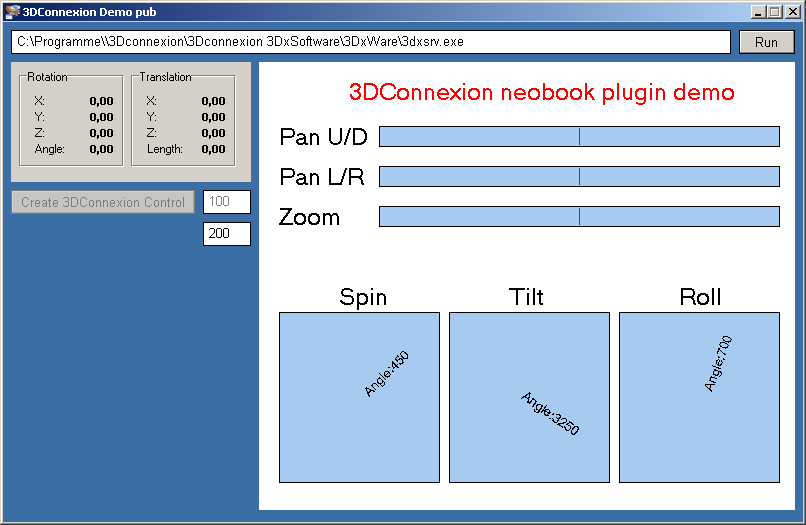Click the Rotation X value 0,00

pyautogui.click(x=101, y=101)
